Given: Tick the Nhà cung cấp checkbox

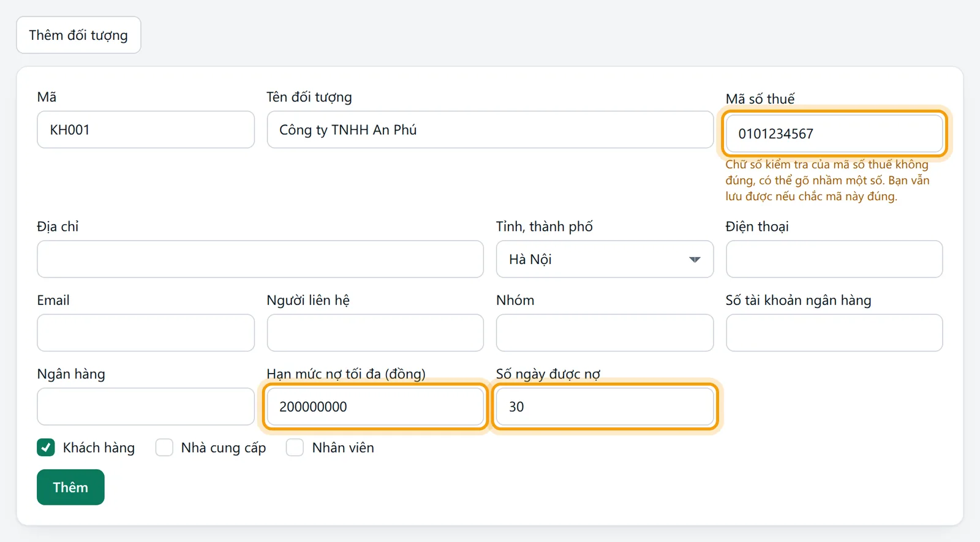Looking at the screenshot, I should (x=164, y=448).
